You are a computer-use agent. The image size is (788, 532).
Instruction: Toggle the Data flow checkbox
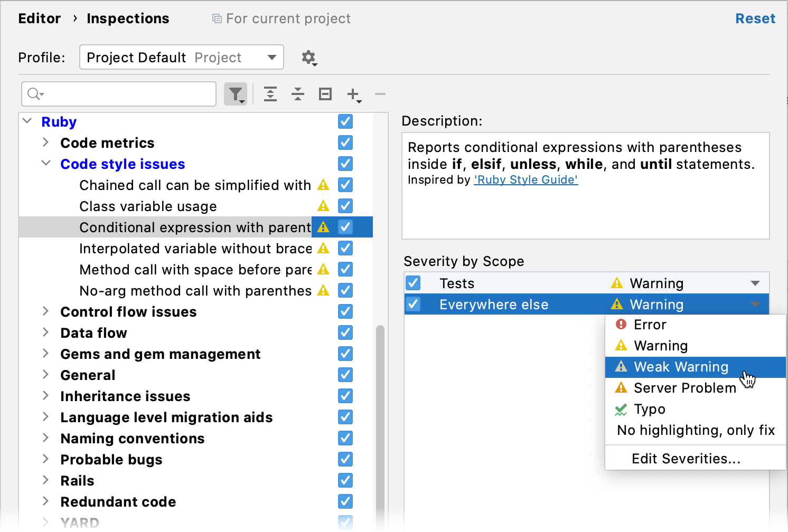[x=345, y=333]
